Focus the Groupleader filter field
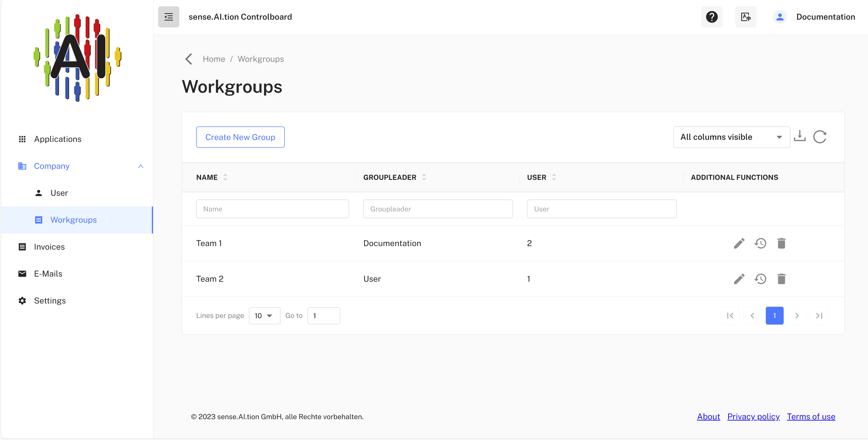Screen dimensions: 868x440 (438, 209)
